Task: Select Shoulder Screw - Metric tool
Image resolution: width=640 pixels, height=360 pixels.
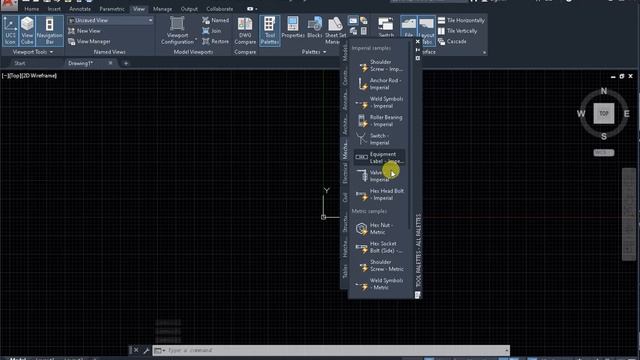Action: (380, 265)
